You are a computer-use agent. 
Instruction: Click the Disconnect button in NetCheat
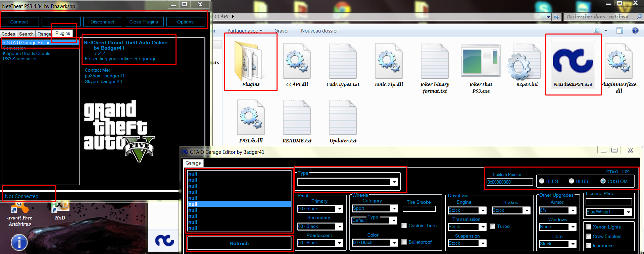coord(102,22)
